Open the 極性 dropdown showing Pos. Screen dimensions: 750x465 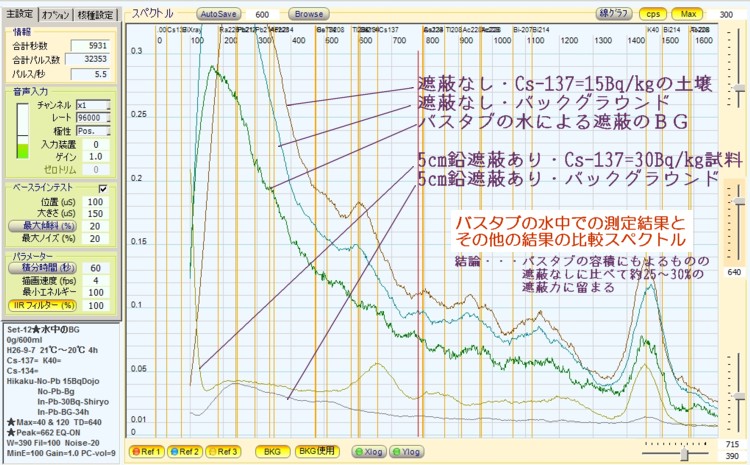click(93, 131)
